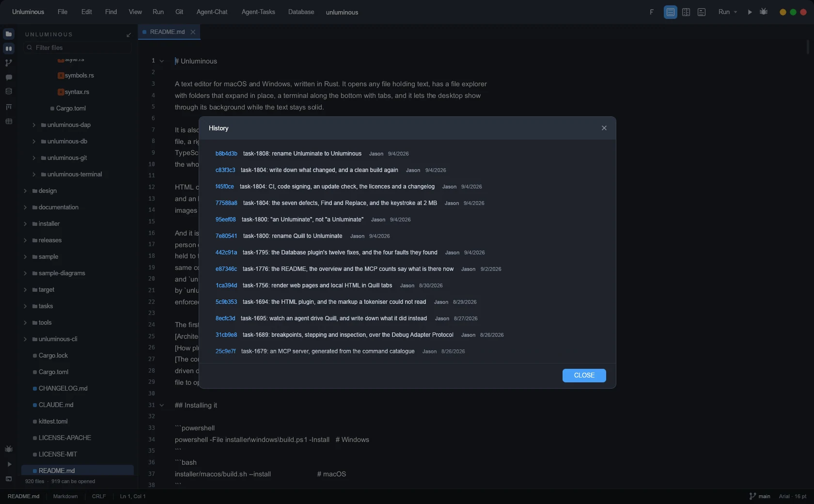814x504 pixels.
Task: Select the single-pane editor layout icon
Action: 671,12
